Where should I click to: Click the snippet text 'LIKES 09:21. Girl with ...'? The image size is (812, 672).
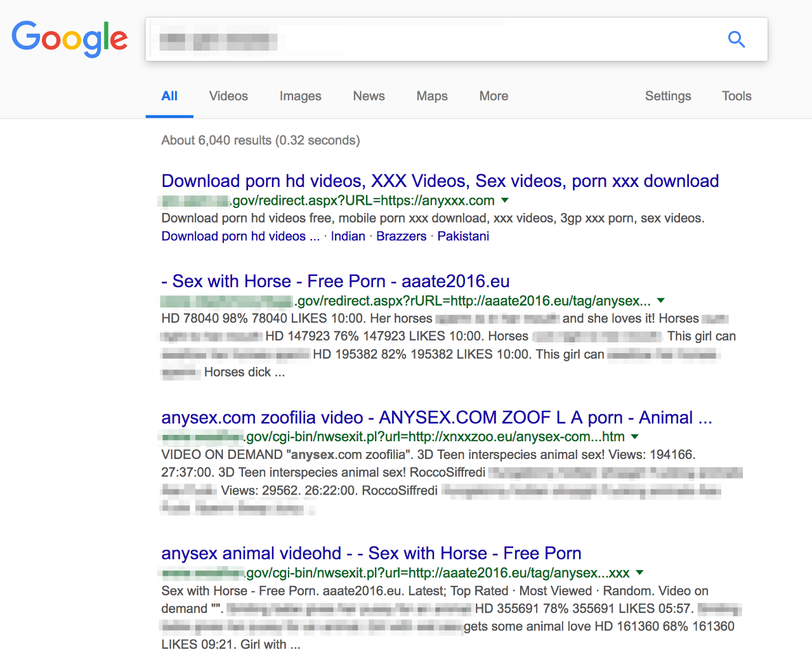pyautogui.click(x=231, y=645)
